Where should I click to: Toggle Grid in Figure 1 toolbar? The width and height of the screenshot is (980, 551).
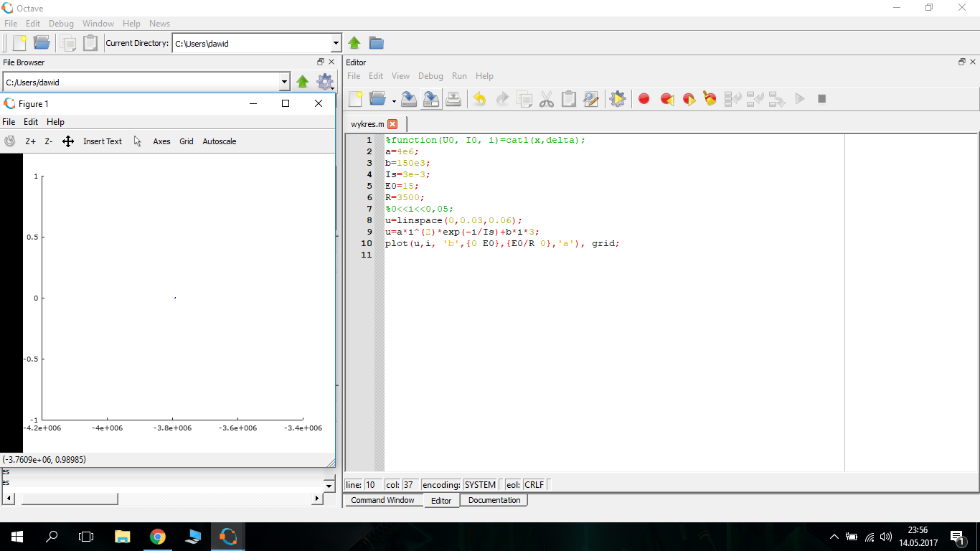[x=187, y=141]
